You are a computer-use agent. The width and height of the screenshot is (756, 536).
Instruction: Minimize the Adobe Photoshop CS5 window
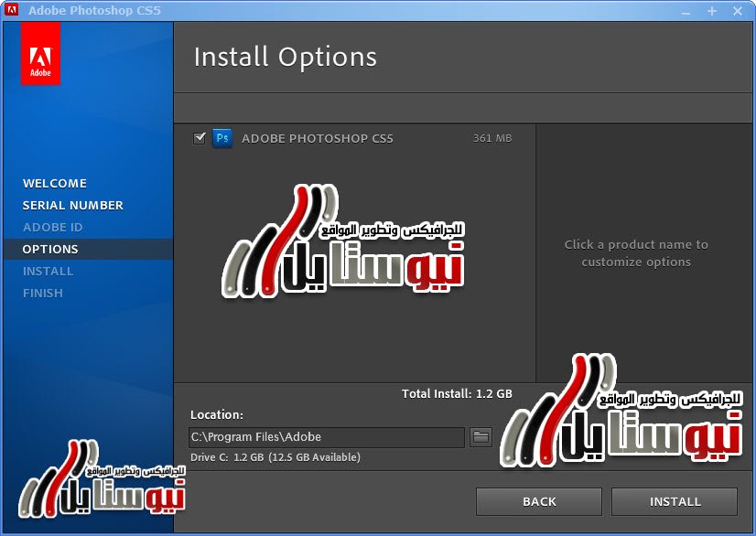686,11
